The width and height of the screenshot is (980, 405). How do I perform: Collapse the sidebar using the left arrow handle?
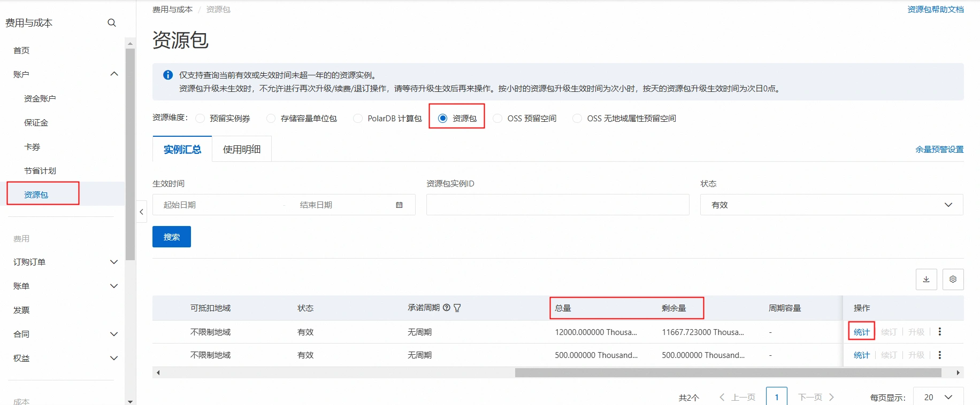tap(141, 212)
